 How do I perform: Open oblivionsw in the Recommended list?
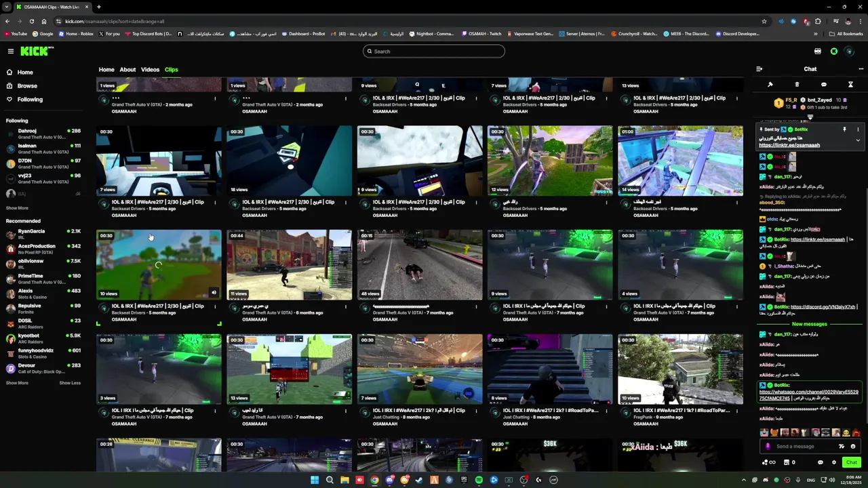click(44, 264)
